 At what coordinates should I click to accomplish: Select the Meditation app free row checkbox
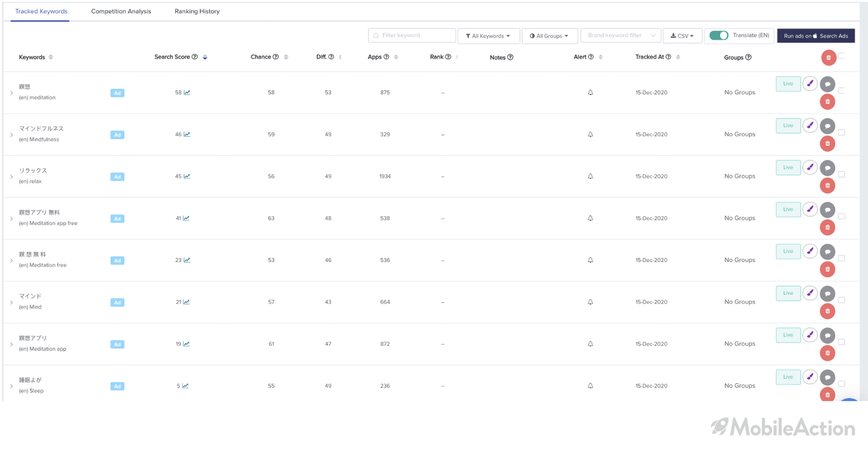pos(841,216)
